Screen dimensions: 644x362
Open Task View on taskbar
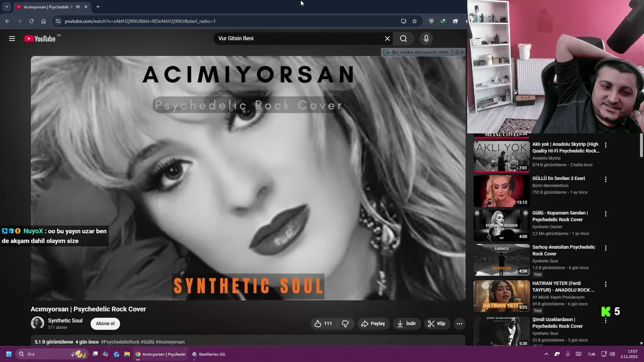click(x=95, y=354)
